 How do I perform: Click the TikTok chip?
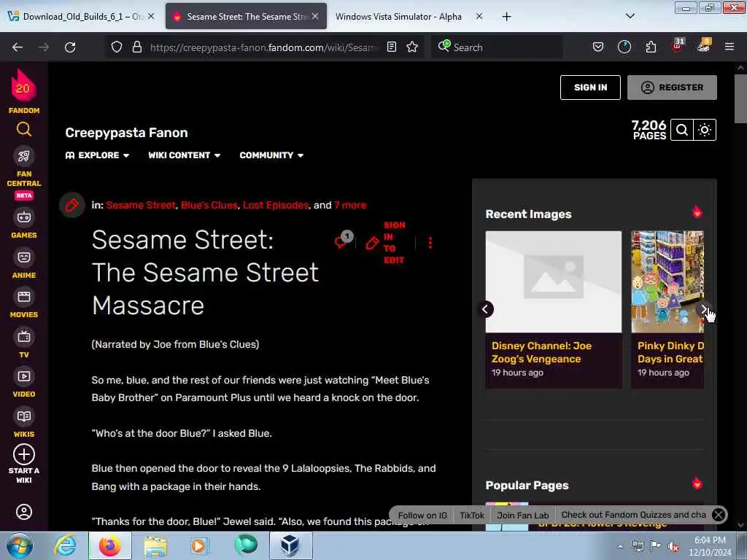(x=472, y=516)
